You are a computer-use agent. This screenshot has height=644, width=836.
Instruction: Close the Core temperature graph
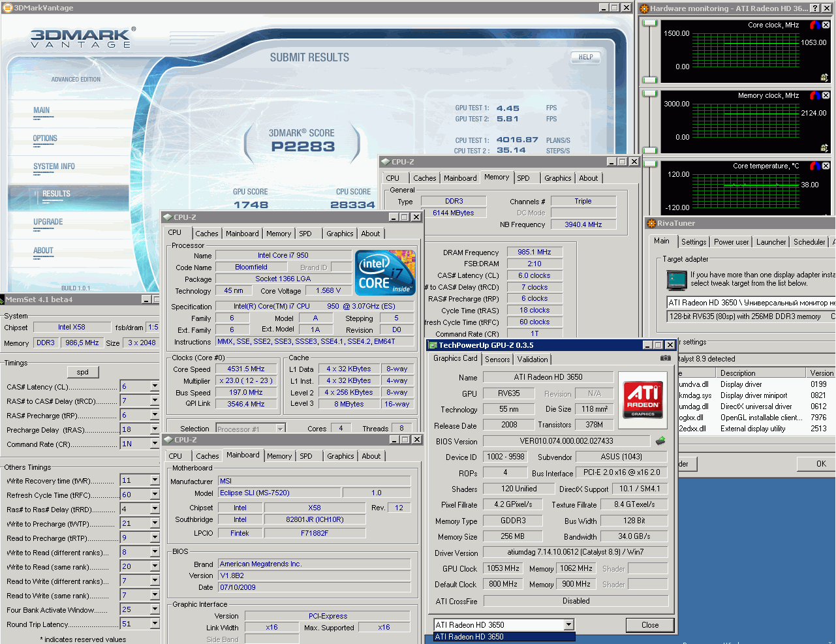point(826,166)
